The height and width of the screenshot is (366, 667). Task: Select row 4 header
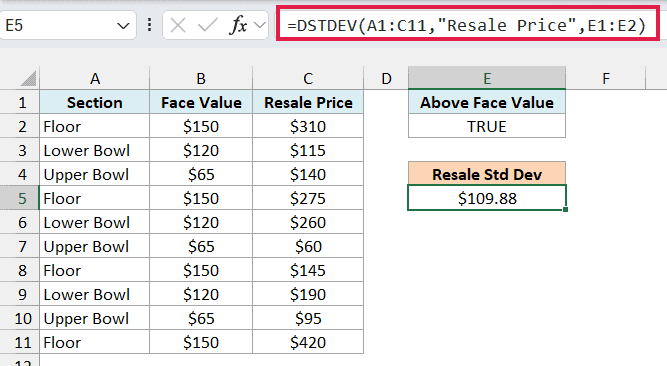pyautogui.click(x=20, y=174)
